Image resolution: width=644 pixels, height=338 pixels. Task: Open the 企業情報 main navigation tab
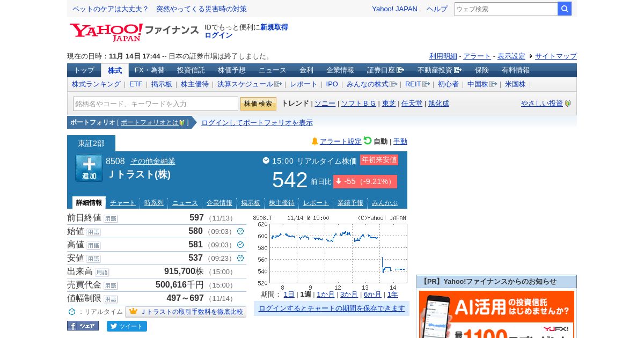[x=340, y=70]
